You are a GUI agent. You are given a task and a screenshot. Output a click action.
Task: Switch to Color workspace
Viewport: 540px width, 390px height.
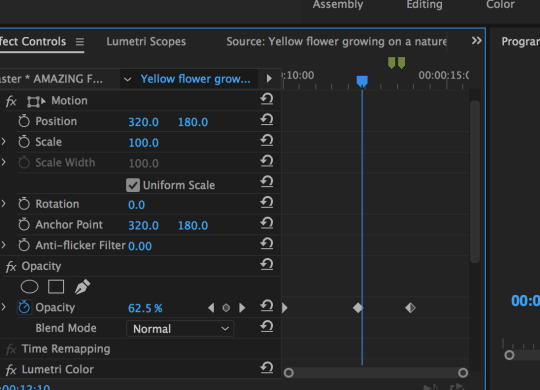click(x=500, y=4)
